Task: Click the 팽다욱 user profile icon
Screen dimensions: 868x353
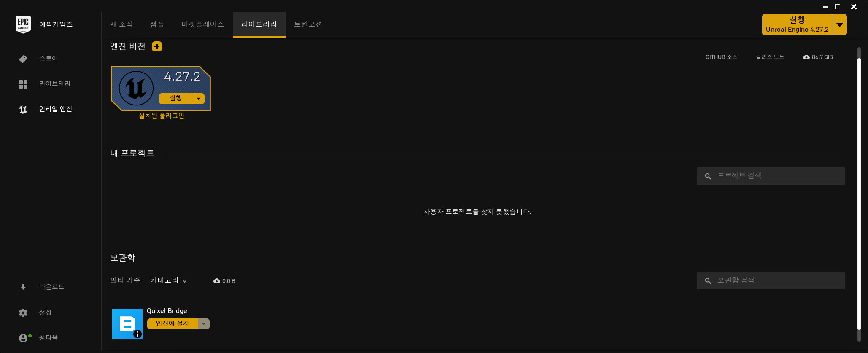Action: pyautogui.click(x=23, y=338)
